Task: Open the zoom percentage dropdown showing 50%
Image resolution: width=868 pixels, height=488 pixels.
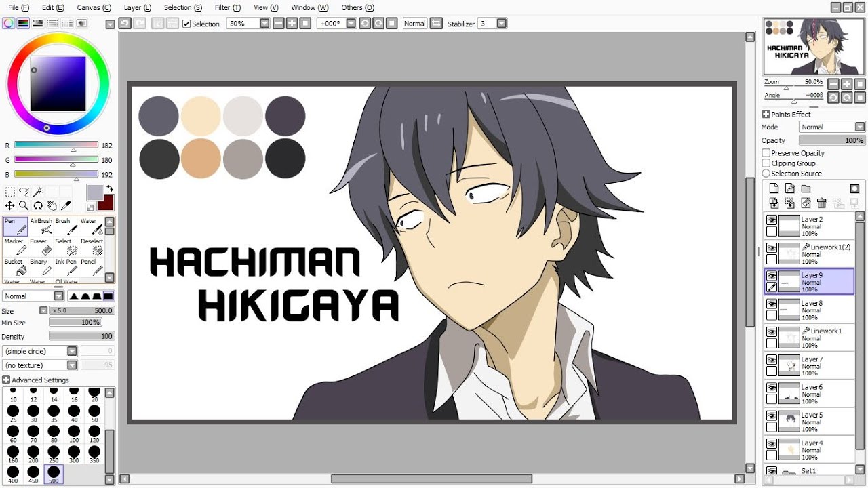Action: 265,23
